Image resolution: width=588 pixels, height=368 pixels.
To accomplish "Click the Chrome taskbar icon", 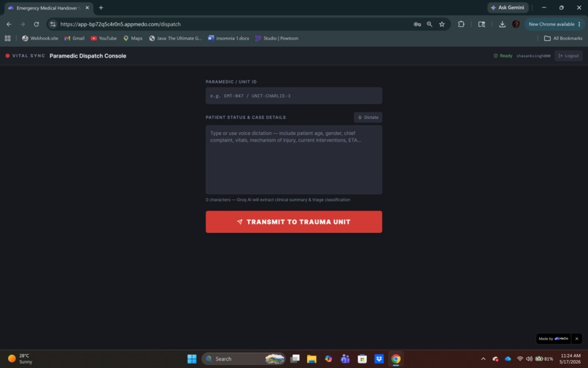I will 395,359.
